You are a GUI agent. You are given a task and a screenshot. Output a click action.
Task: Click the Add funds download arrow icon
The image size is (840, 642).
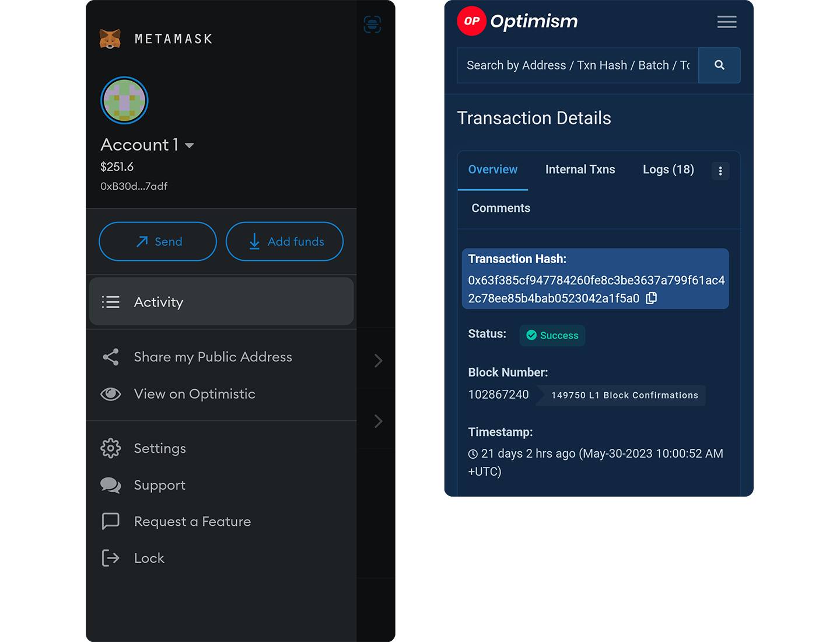pos(254,242)
